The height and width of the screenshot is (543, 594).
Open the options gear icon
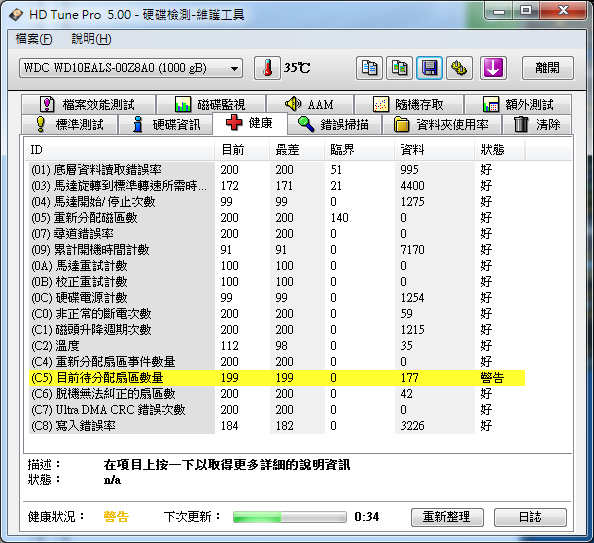460,68
